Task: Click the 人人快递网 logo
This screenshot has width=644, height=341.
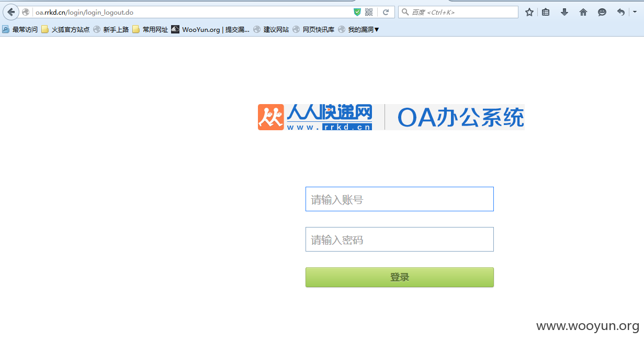Action: 315,117
